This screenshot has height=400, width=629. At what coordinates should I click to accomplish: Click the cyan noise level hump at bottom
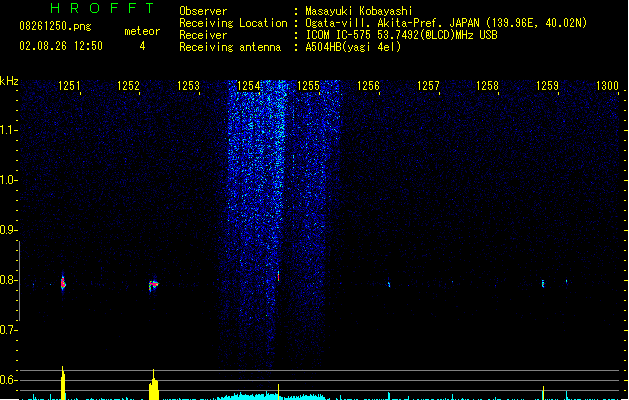tap(271, 396)
